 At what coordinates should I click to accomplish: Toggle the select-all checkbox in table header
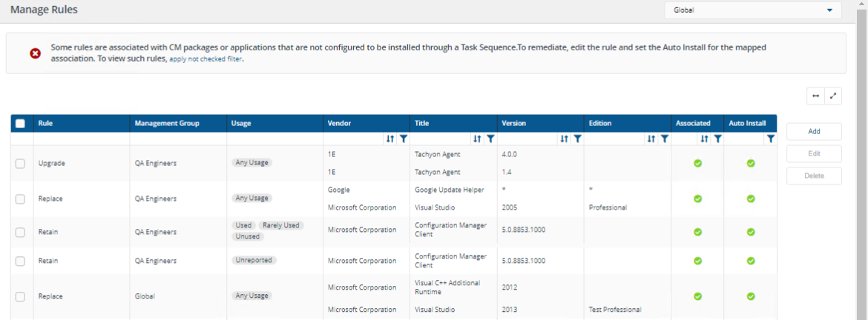click(x=21, y=124)
